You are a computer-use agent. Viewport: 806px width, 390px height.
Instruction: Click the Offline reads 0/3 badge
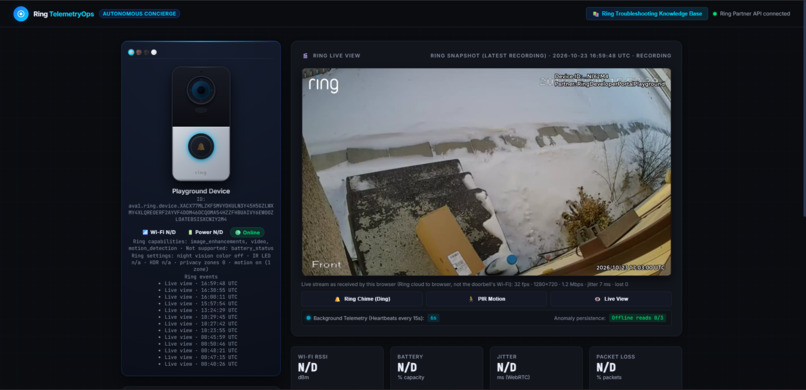pos(637,318)
